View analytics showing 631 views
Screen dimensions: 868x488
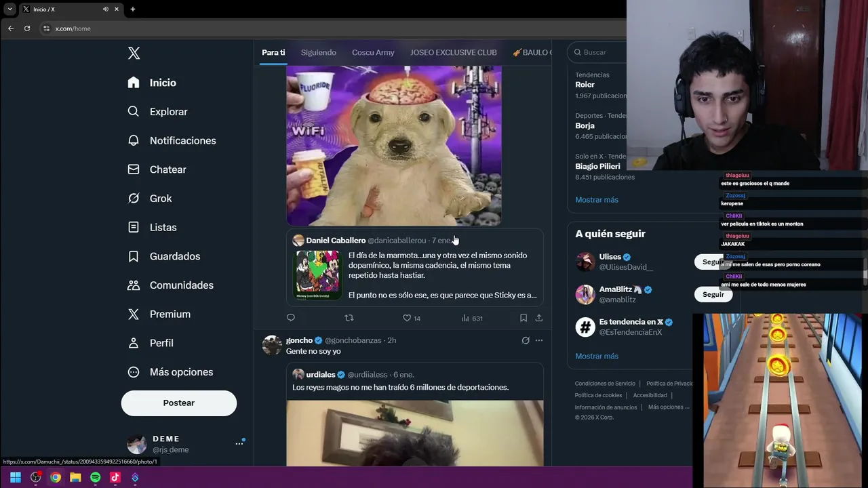pyautogui.click(x=472, y=318)
